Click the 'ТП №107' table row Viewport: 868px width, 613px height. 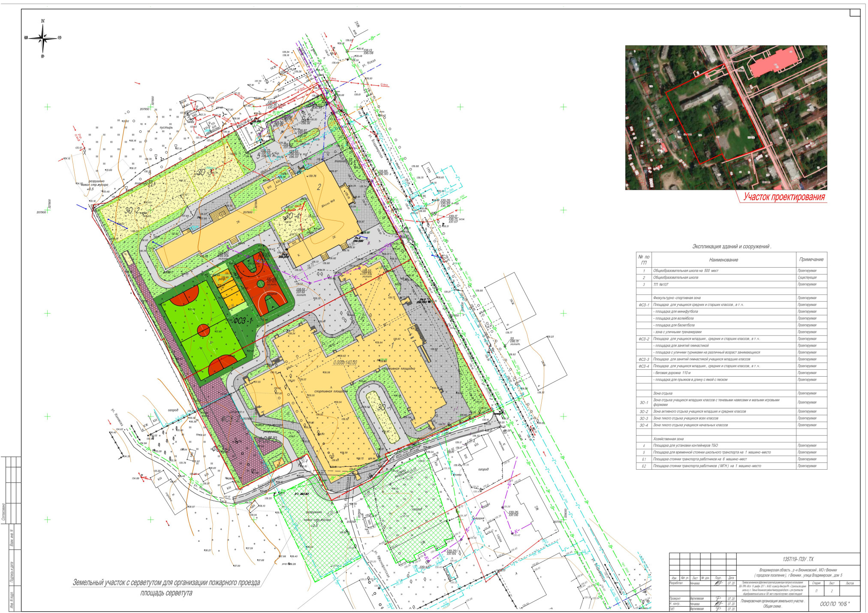tap(731, 284)
